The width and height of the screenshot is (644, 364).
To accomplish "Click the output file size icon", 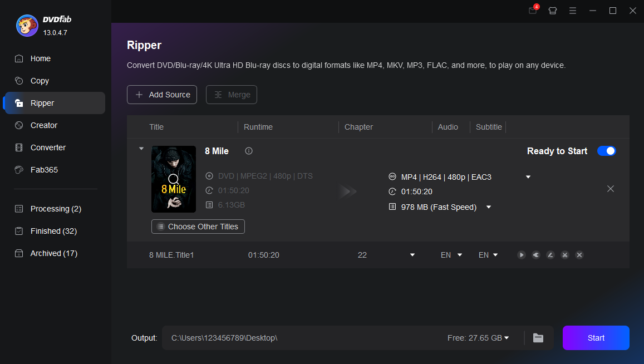I will 392,206.
